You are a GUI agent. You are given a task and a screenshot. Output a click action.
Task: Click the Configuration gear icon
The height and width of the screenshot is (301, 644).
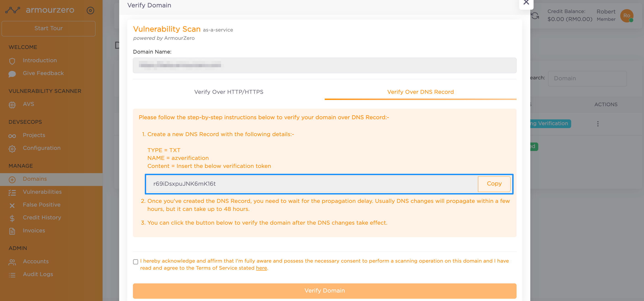pyautogui.click(x=12, y=148)
